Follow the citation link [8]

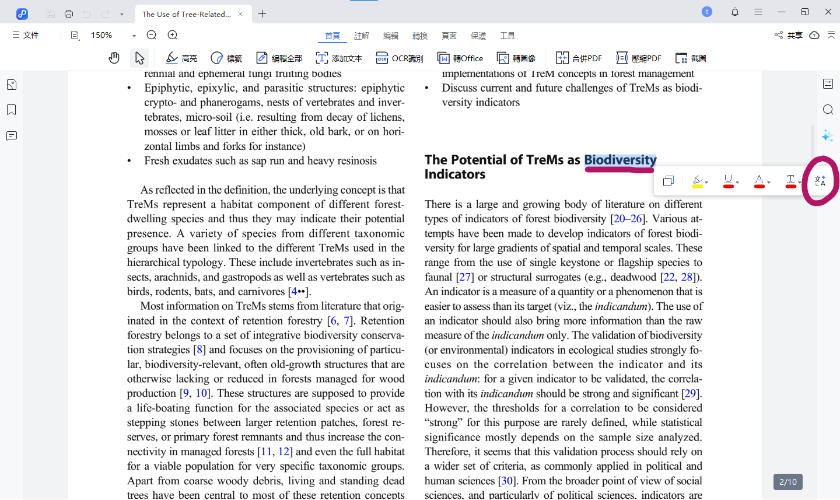199,350
